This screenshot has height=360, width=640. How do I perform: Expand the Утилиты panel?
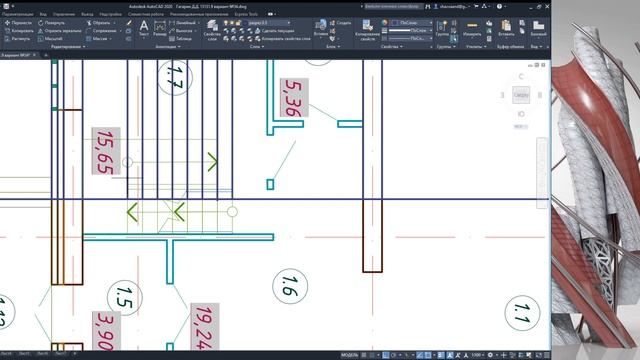pos(476,47)
